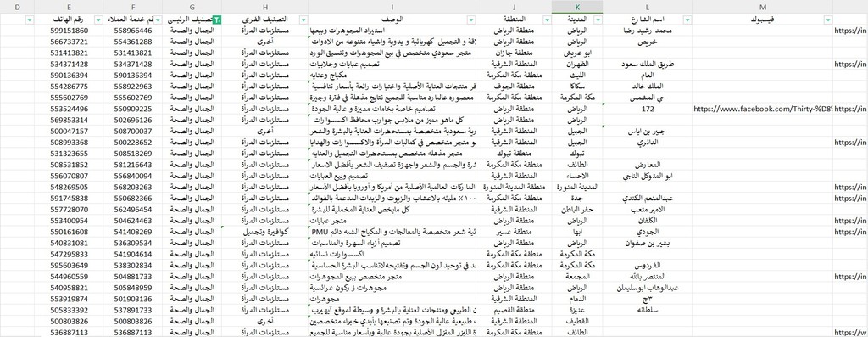Open the filter dropdown in column D
Screen dimensions: 868x337
pyautogui.click(x=30, y=20)
